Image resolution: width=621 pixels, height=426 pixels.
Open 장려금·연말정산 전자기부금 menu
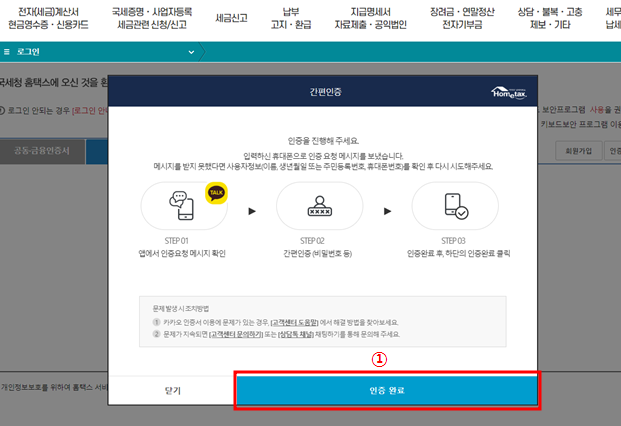tap(462, 18)
